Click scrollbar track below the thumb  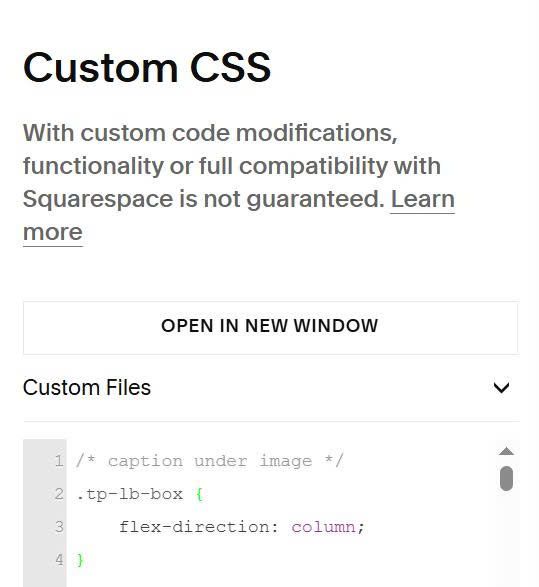point(506,539)
